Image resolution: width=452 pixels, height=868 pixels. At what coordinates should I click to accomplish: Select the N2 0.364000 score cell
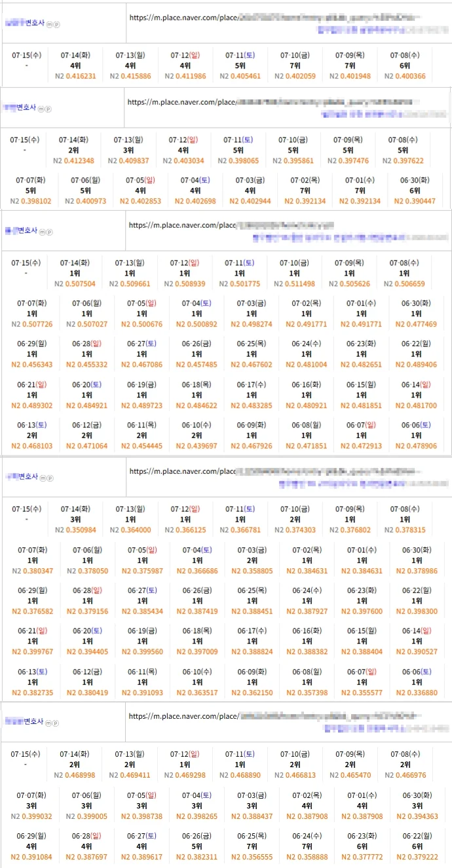pos(130,530)
